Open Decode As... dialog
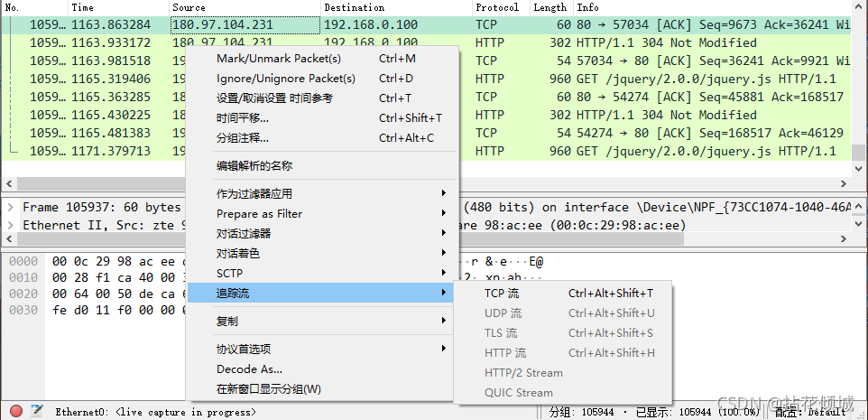The image size is (868, 420). pyautogui.click(x=322, y=369)
